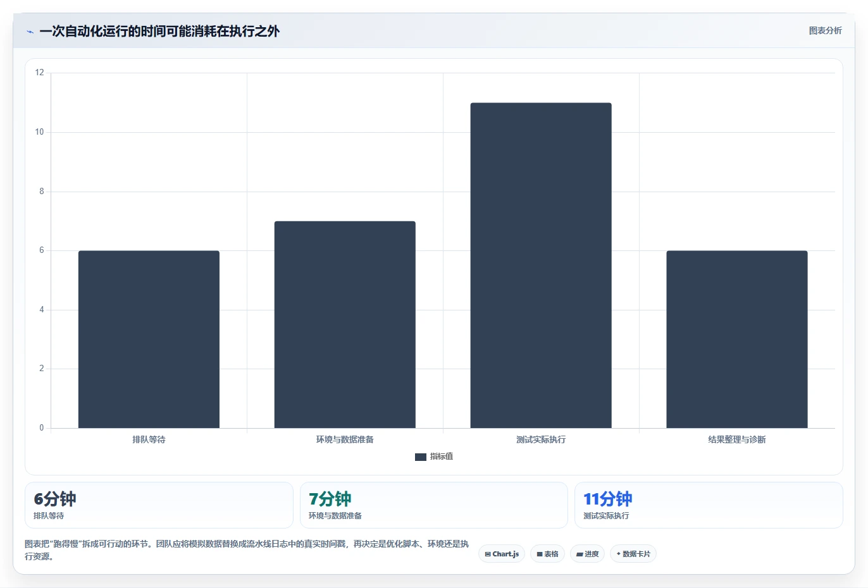Click the 图表分析 label in the header
The width and height of the screenshot is (868, 588).
pos(825,30)
